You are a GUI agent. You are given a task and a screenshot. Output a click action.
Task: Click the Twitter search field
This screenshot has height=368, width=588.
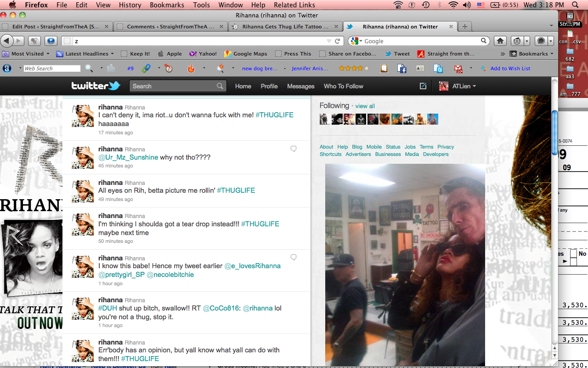point(174,86)
